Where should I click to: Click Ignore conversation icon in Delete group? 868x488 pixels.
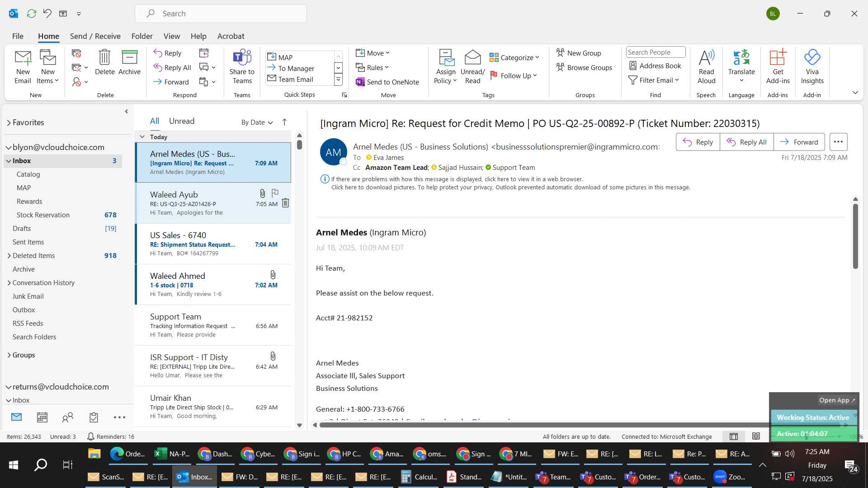(76, 53)
